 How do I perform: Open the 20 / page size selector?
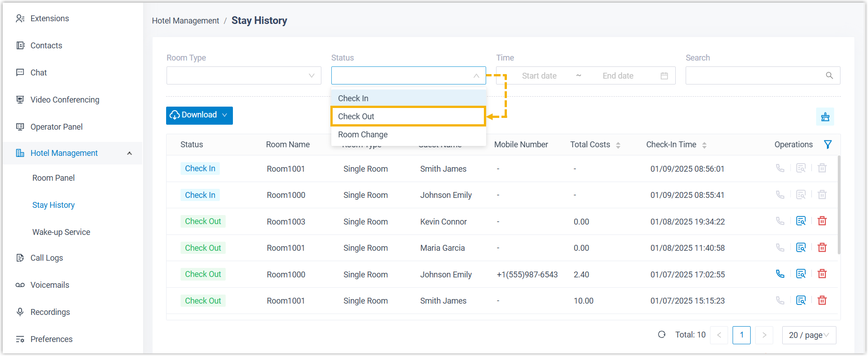coord(808,335)
